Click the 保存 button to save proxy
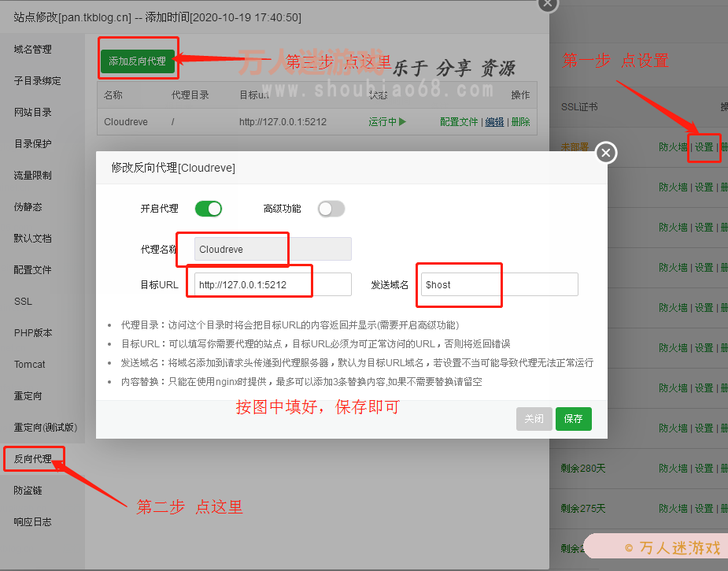 tap(573, 419)
